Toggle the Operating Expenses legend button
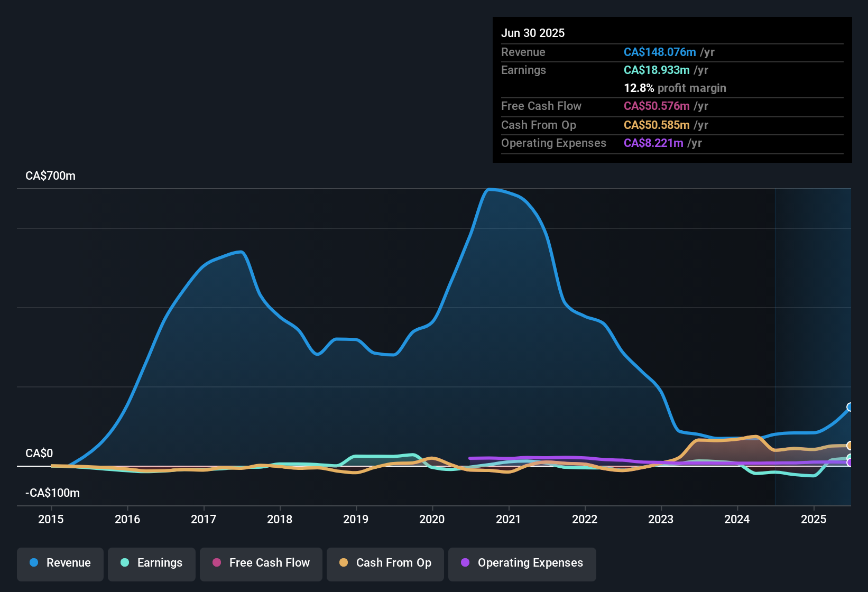The image size is (868, 592). (x=522, y=563)
